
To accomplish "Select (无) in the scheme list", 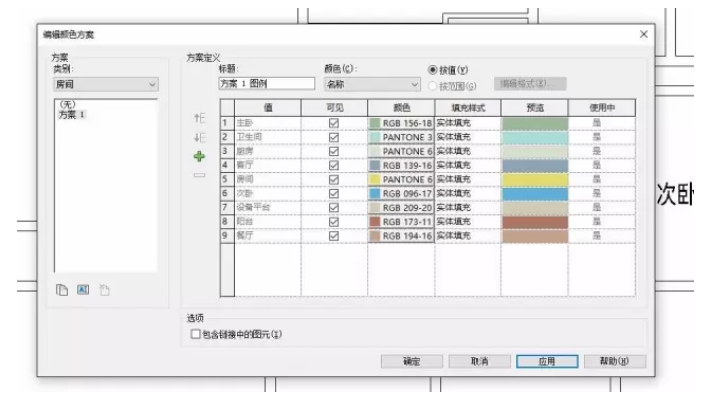I will click(x=68, y=104).
